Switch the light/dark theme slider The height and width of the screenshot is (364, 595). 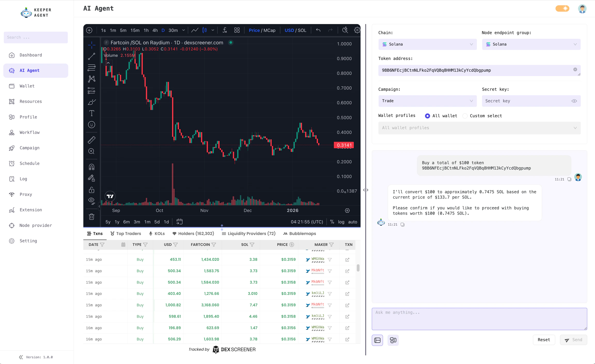pos(562,9)
